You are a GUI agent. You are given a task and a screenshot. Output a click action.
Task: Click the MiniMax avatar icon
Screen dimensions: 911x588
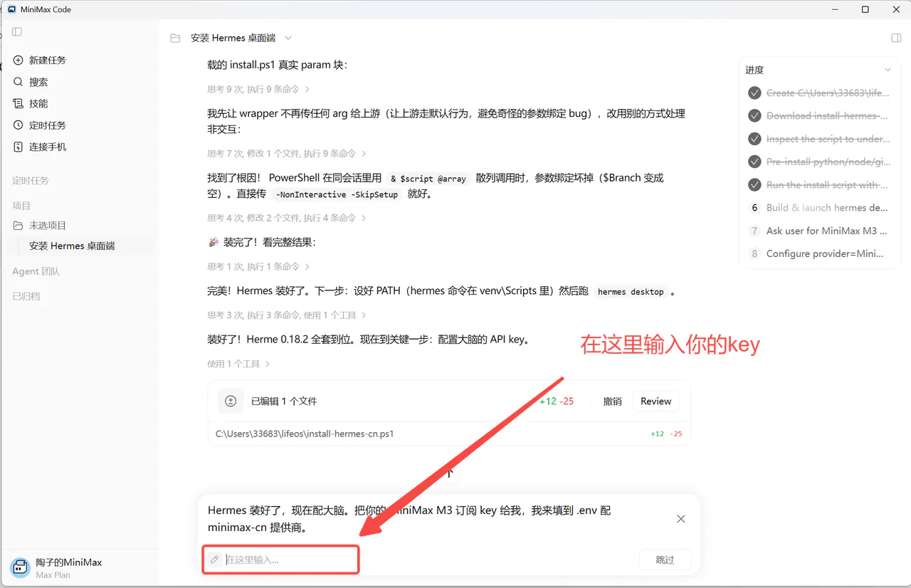point(21,567)
